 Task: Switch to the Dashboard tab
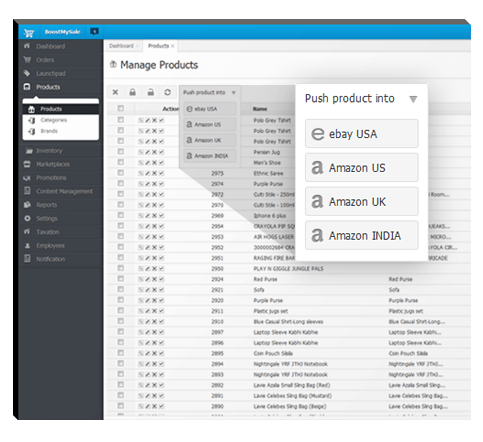(x=121, y=46)
